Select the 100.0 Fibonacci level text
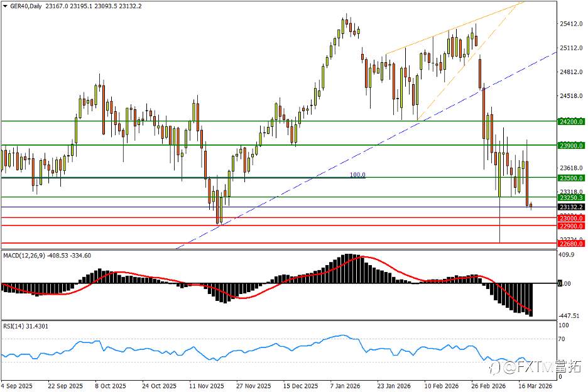 pos(357,175)
